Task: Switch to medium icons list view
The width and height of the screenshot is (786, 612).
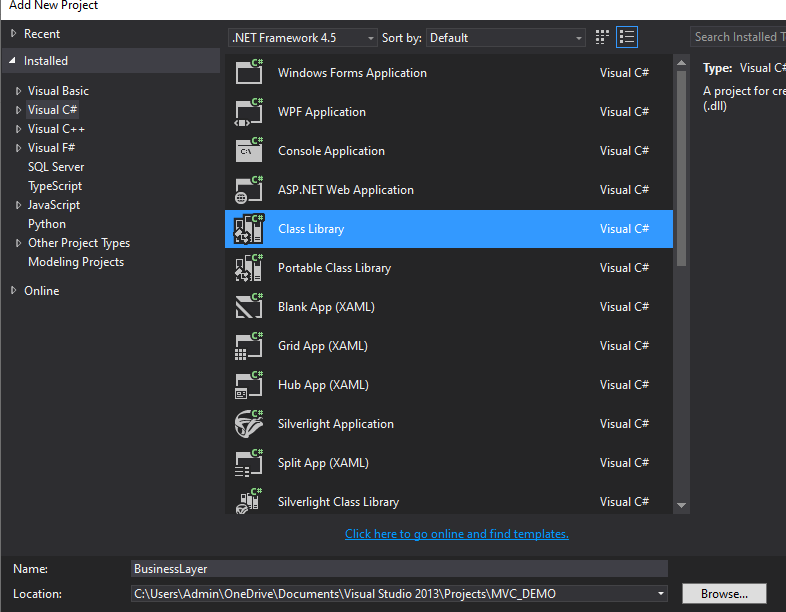Action: (627, 37)
